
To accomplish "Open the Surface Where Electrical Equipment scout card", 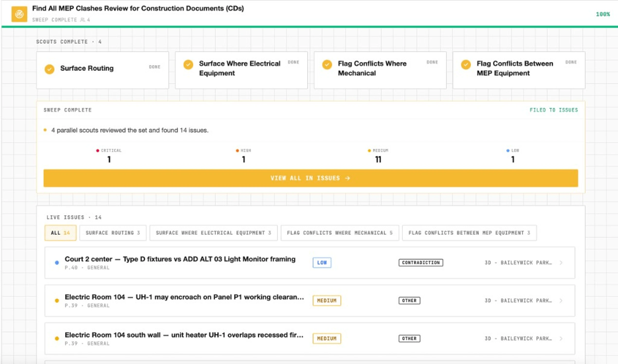I will [x=241, y=70].
